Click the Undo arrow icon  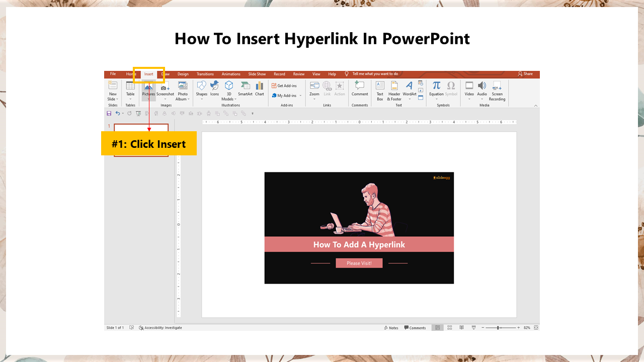[x=117, y=114]
